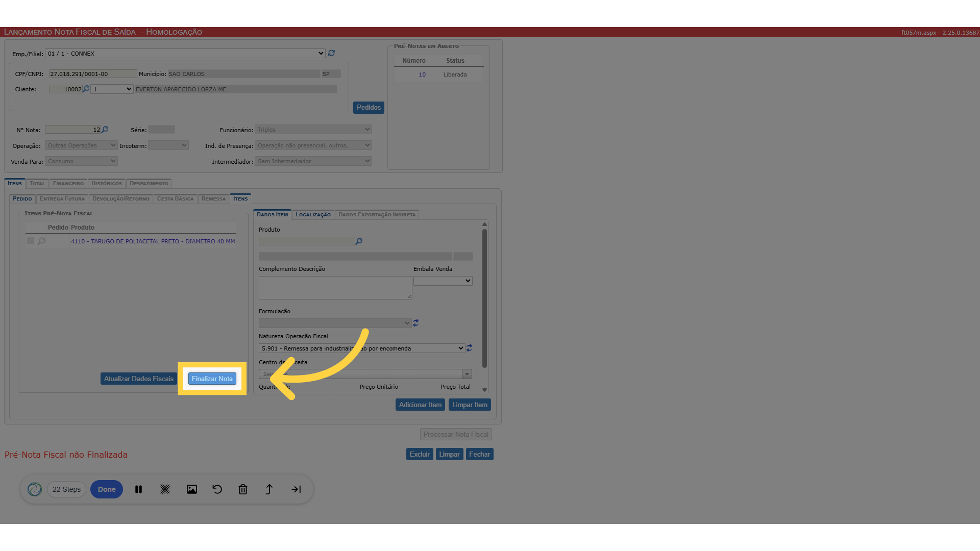980x551 pixels.
Task: Click the trash delete icon
Action: (243, 489)
